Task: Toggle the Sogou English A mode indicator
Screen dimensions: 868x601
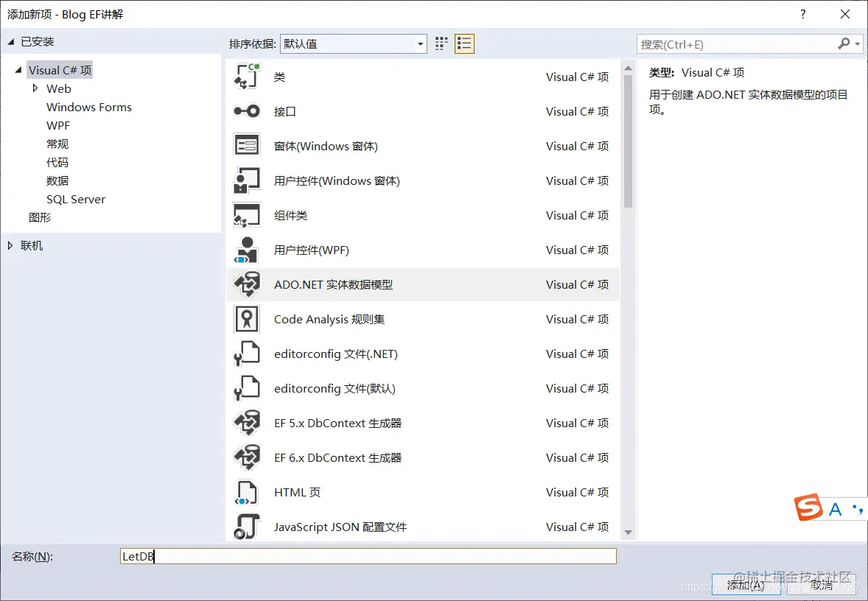Action: click(835, 509)
